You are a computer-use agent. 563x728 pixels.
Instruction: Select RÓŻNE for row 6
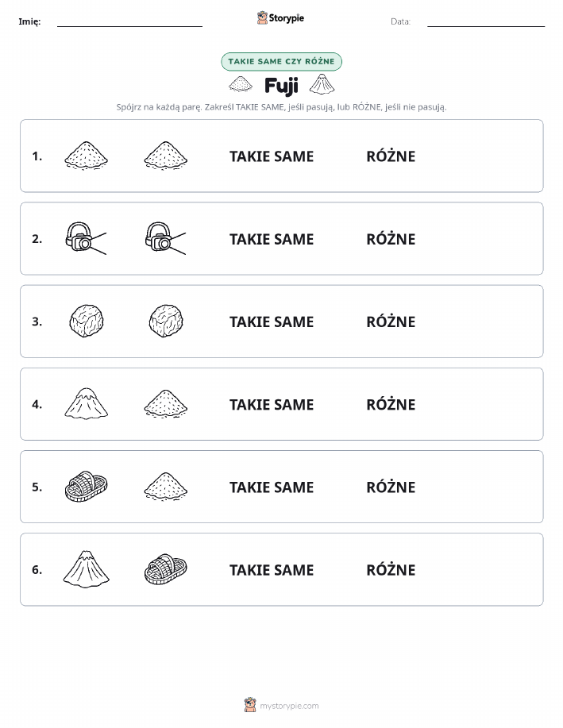[391, 569]
